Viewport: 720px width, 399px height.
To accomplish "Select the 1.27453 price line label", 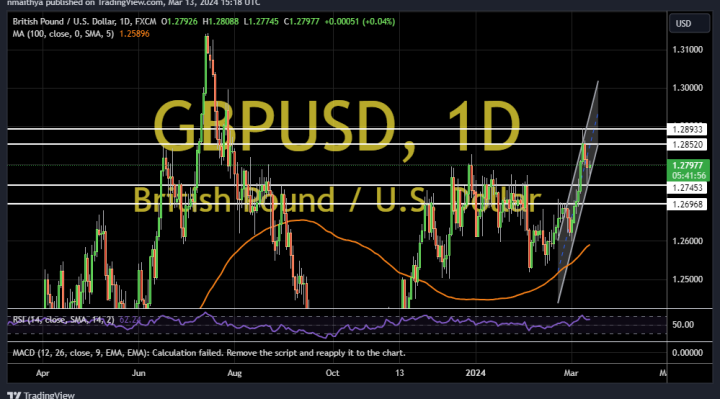I will click(687, 187).
